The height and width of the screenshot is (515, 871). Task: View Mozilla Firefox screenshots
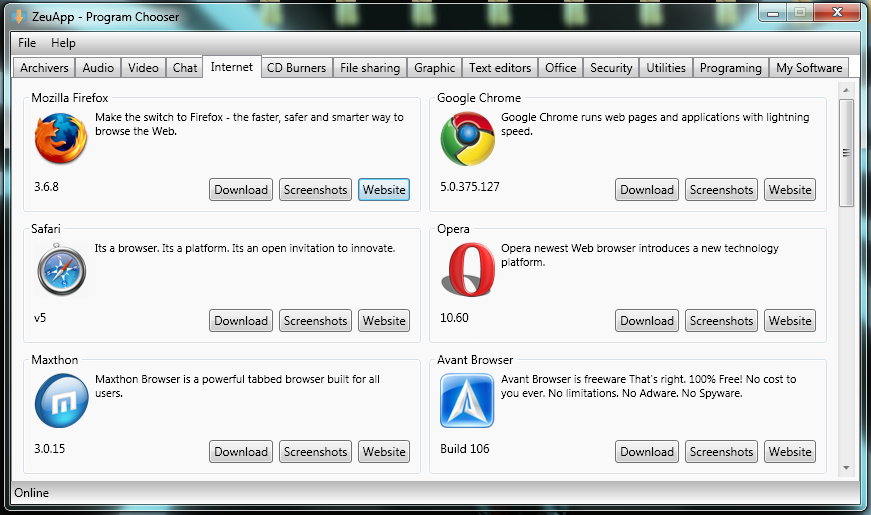coord(316,189)
